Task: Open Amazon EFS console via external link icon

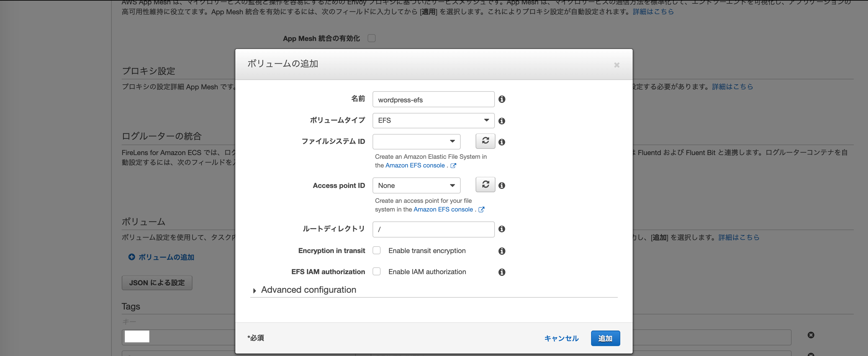Action: [x=454, y=165]
